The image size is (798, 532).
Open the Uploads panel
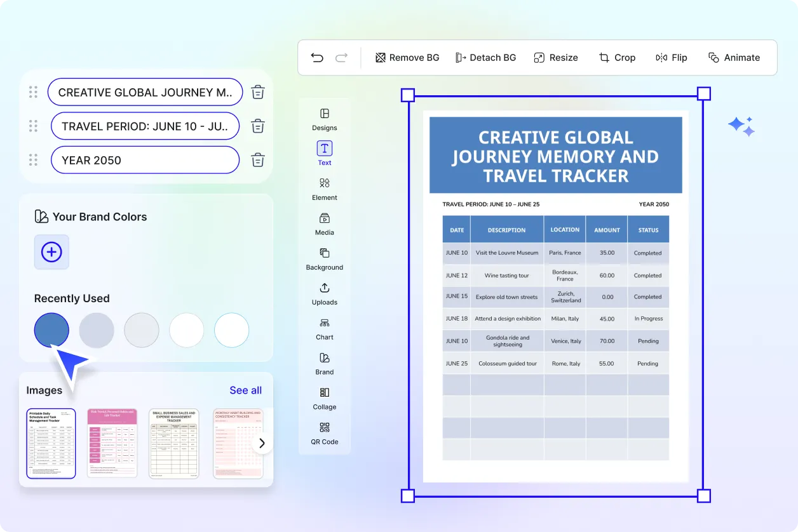click(324, 294)
